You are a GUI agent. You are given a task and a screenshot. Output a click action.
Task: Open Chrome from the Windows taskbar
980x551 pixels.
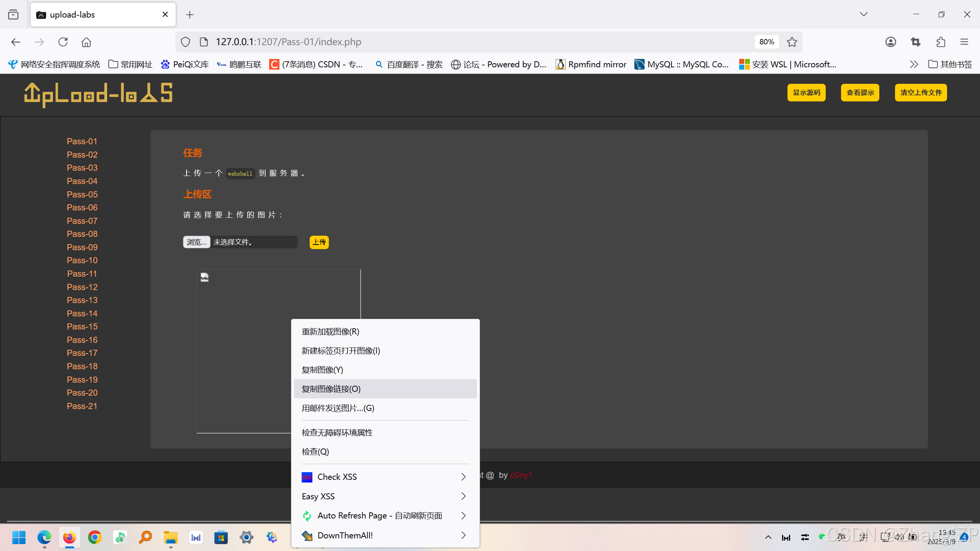point(95,538)
